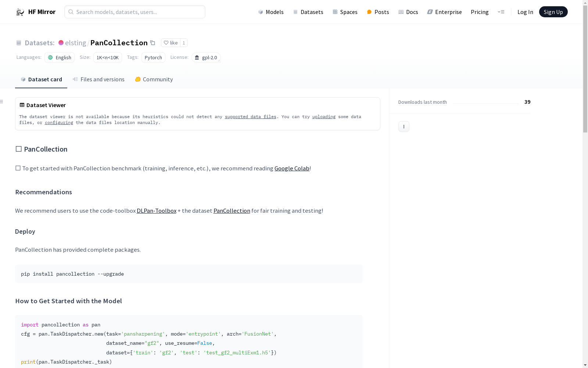Select the Dataset card tab
The width and height of the screenshot is (588, 368).
pos(41,79)
